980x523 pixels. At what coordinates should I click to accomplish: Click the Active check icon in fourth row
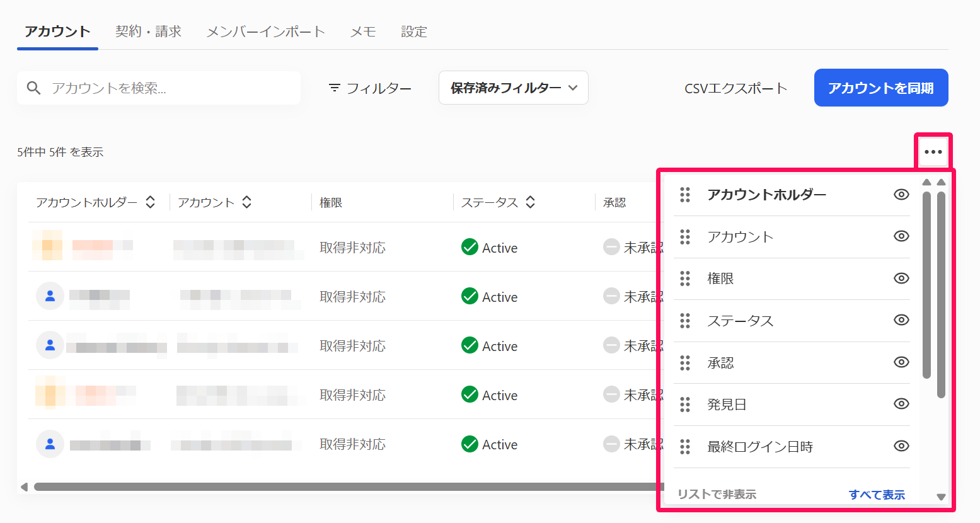(470, 394)
